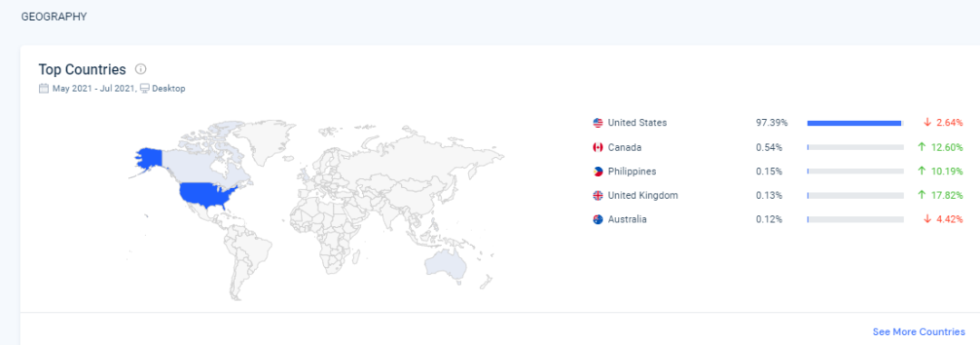The height and width of the screenshot is (345, 980).
Task: Click blue Alaska on the world map
Action: tap(149, 160)
